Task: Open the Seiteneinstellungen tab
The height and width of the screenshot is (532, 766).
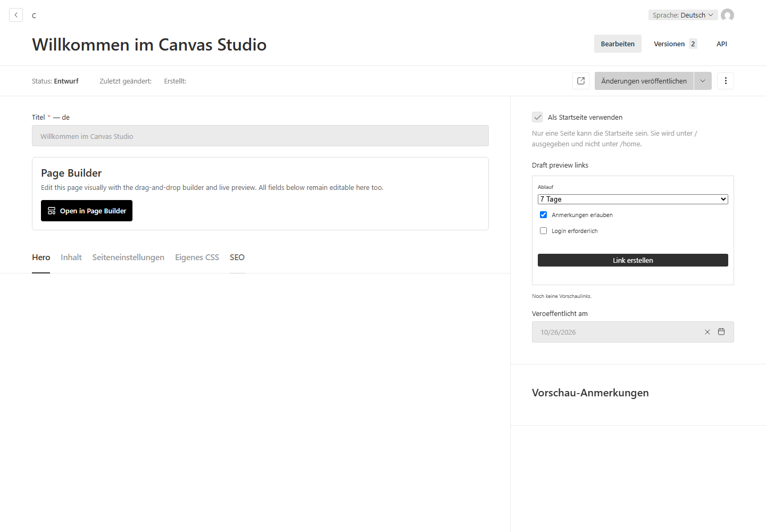Action: coord(128,257)
